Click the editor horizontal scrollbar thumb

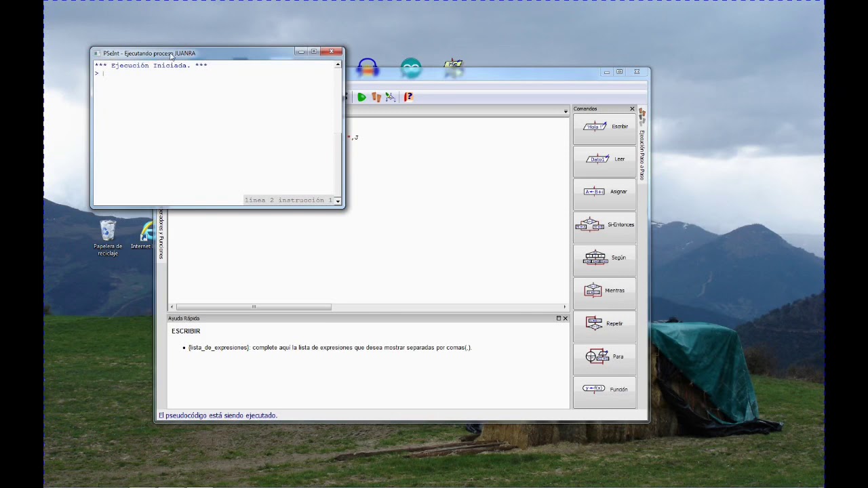tap(254, 307)
